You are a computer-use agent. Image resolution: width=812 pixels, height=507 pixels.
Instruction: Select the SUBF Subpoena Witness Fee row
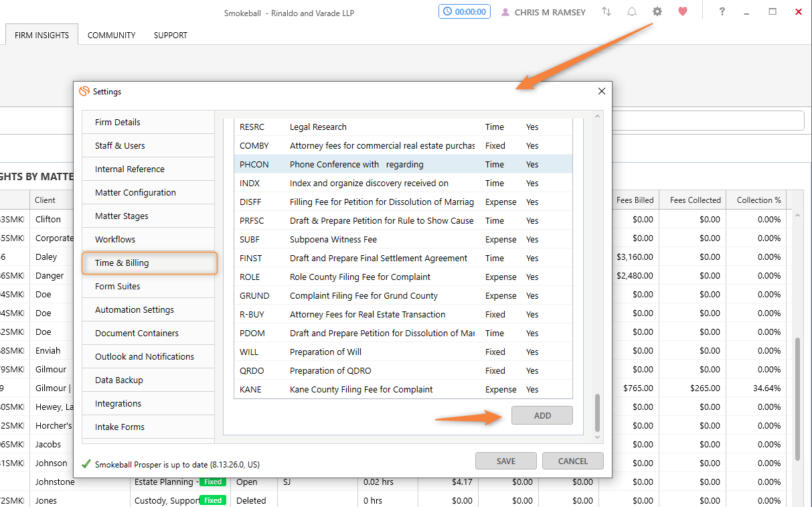click(403, 239)
